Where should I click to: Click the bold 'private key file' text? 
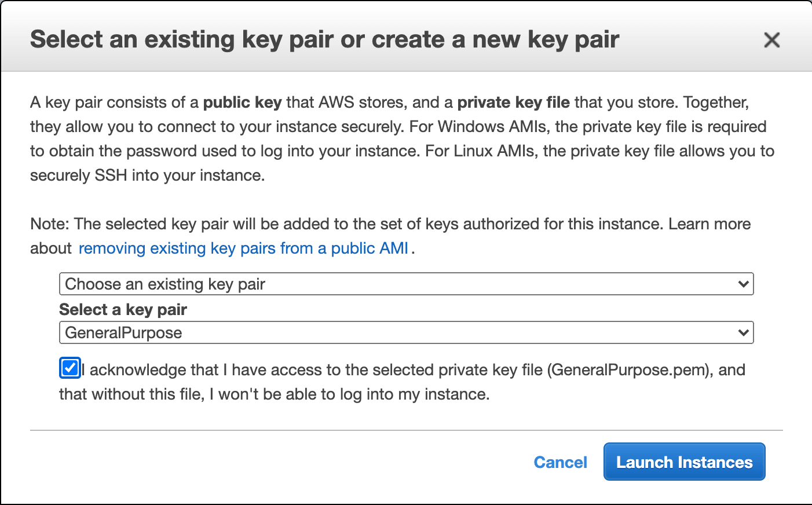pos(513,103)
